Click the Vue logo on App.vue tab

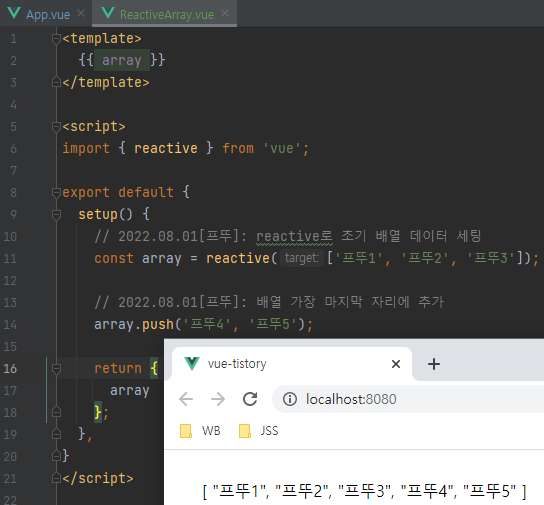pos(14,13)
